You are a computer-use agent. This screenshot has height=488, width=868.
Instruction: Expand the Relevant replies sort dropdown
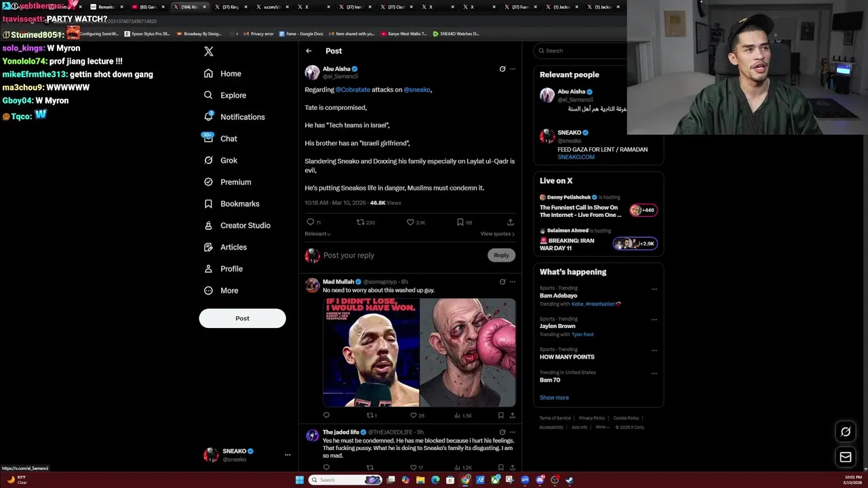(317, 234)
